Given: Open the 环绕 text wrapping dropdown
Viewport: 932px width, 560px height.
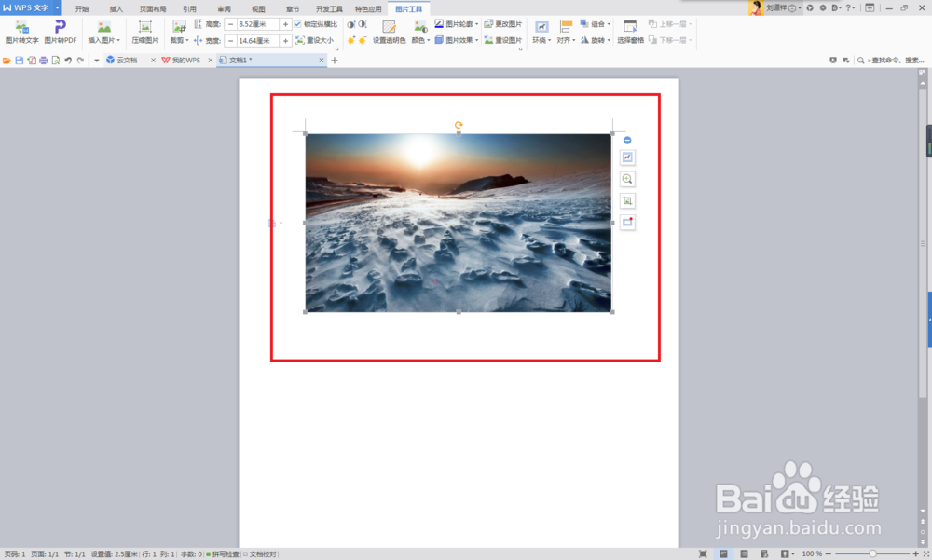Looking at the screenshot, I should coord(544,38).
